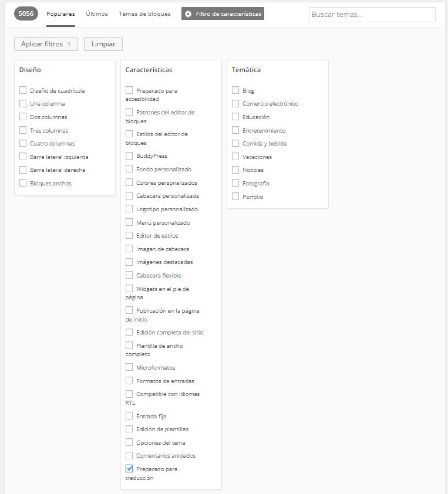This screenshot has width=448, height=494.
Task: Open the Populares tab
Action: tap(60, 14)
